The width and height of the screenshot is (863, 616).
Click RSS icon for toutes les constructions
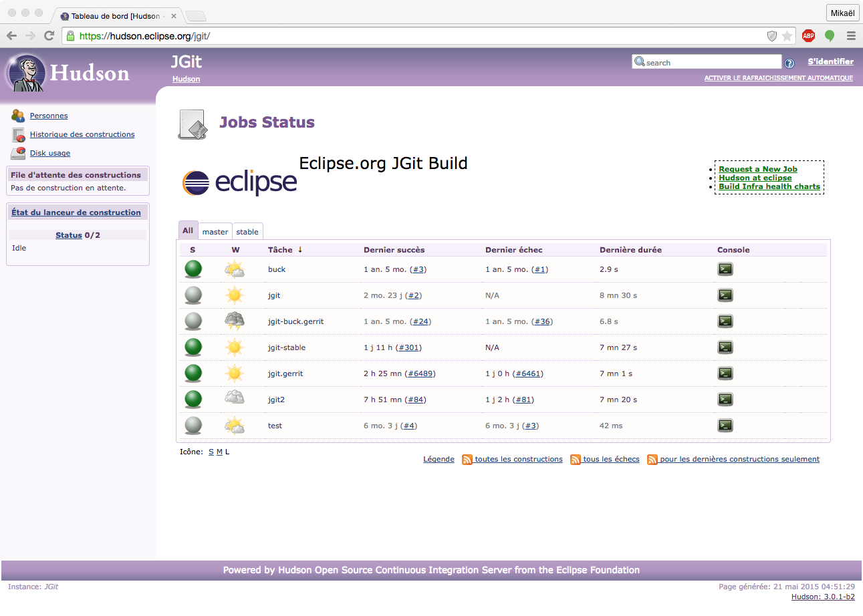467,460
